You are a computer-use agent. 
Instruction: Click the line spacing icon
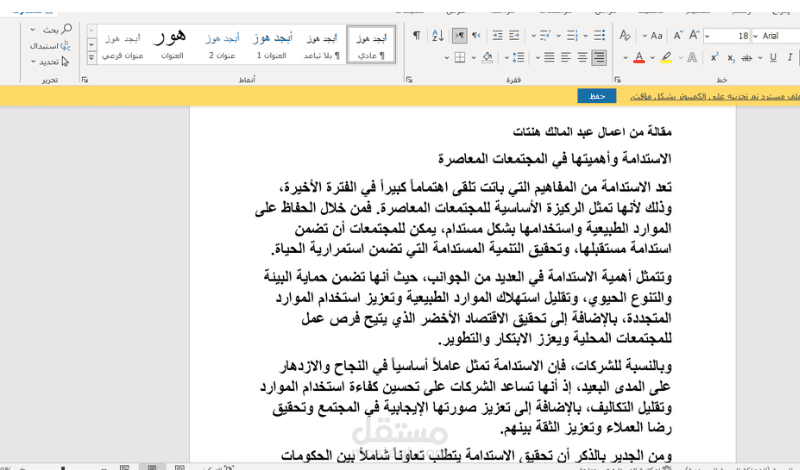click(518, 58)
